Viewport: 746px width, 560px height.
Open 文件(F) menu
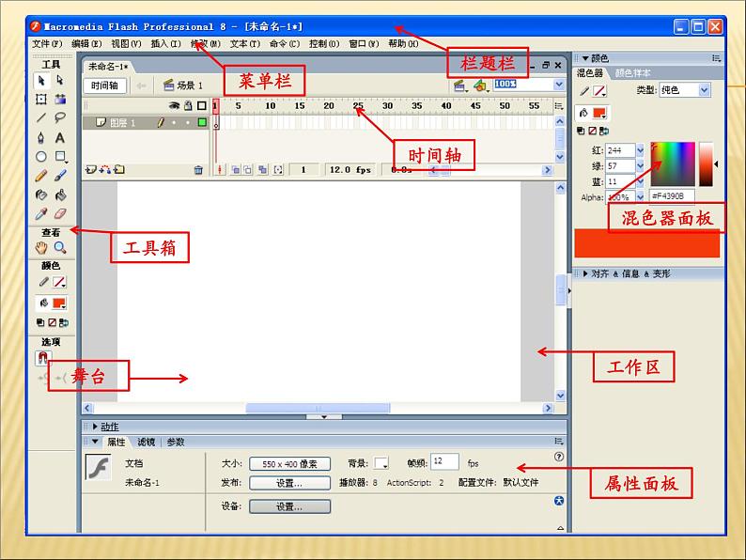coord(47,44)
